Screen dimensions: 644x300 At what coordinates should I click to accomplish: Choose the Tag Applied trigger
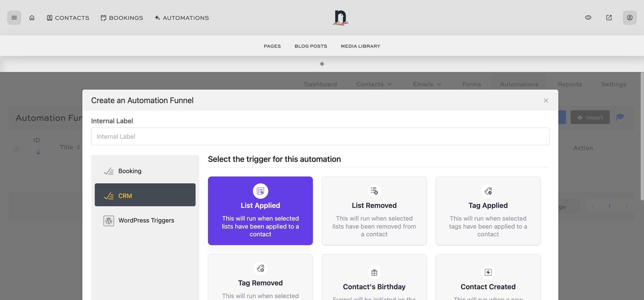click(x=488, y=211)
